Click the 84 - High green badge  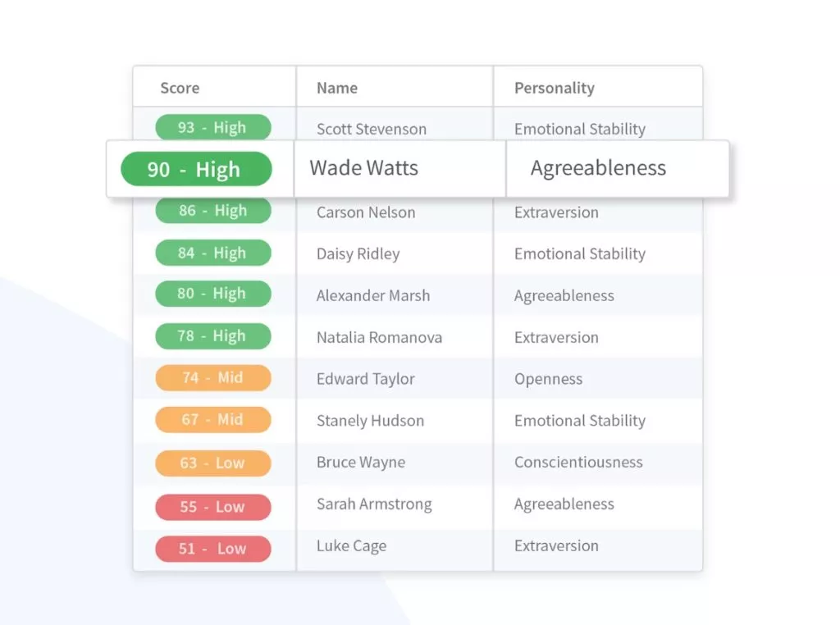pos(212,253)
